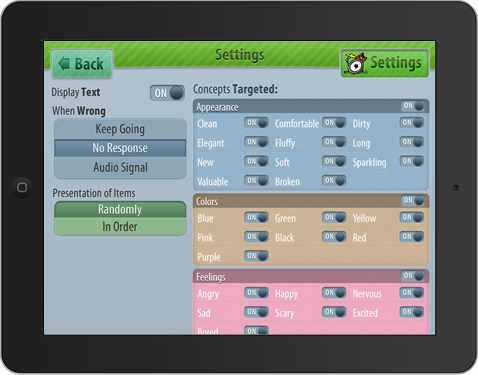Choose In Order presentation
Viewport: 478px width, 375px height.
(x=120, y=227)
